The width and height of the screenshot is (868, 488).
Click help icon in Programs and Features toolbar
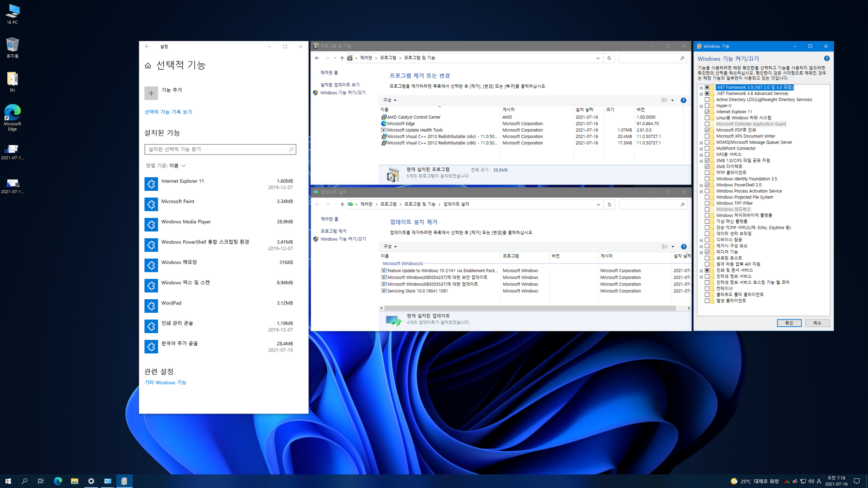(x=683, y=100)
